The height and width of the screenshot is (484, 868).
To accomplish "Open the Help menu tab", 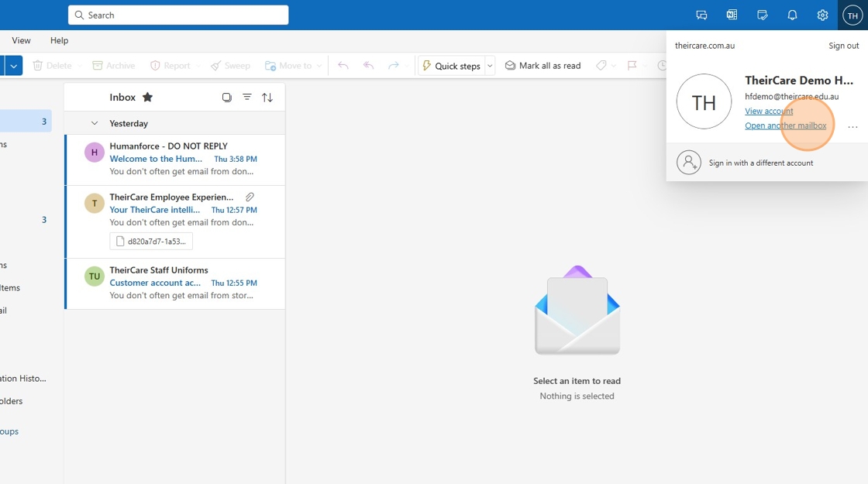I will point(59,40).
